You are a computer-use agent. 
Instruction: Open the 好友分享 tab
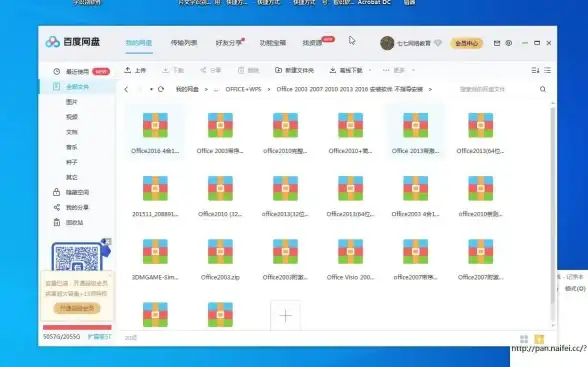point(229,43)
